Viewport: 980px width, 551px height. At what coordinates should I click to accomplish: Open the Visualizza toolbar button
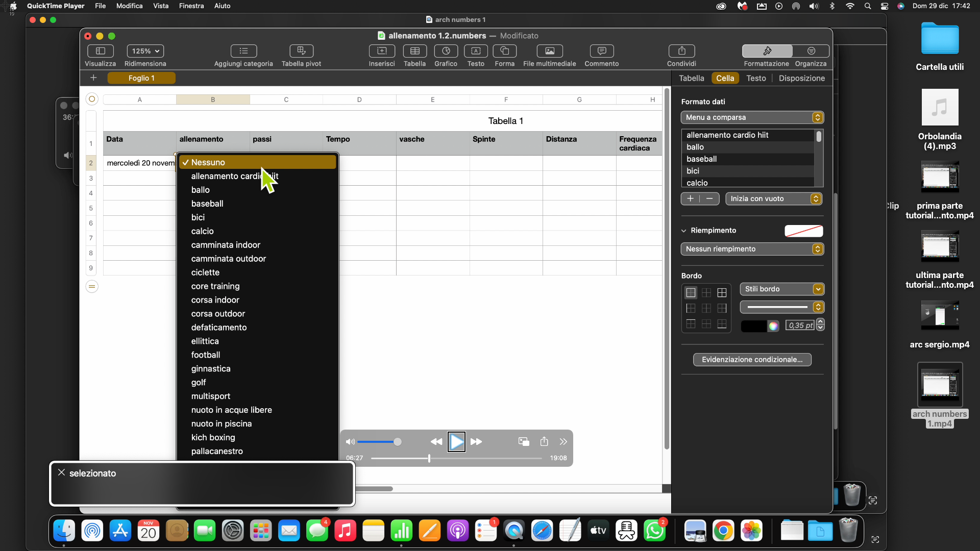pyautogui.click(x=100, y=51)
